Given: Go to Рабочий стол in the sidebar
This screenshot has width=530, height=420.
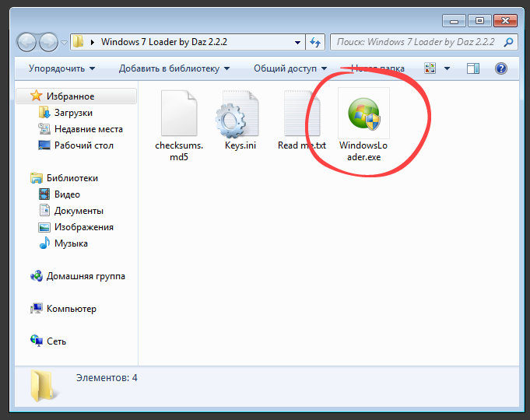Looking at the screenshot, I should pyautogui.click(x=83, y=145).
